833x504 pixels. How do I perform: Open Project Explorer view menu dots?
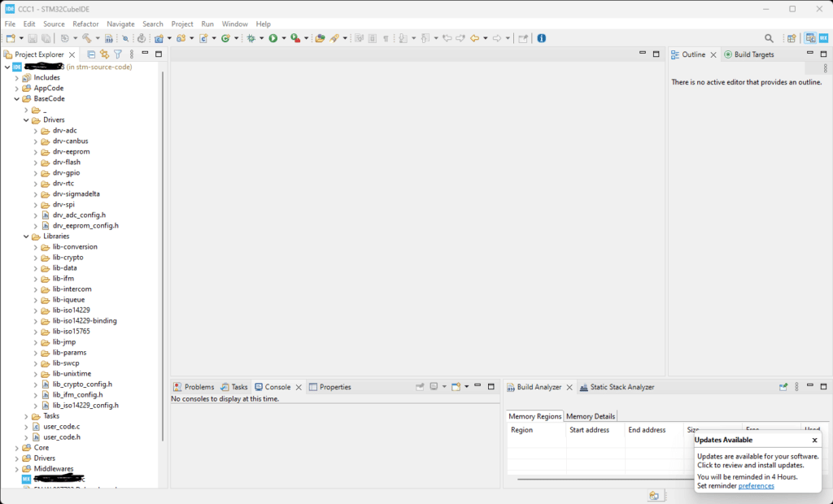pos(132,54)
